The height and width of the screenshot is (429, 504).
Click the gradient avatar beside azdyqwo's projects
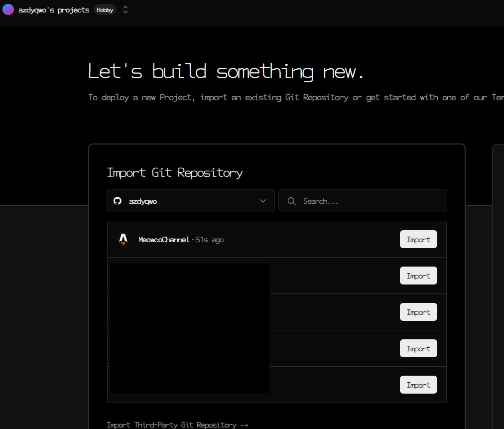click(8, 9)
